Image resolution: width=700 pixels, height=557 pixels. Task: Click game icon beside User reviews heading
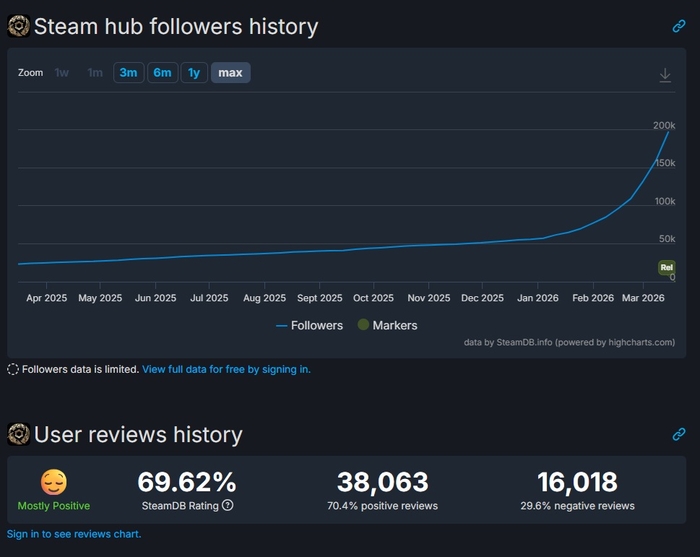[18, 434]
